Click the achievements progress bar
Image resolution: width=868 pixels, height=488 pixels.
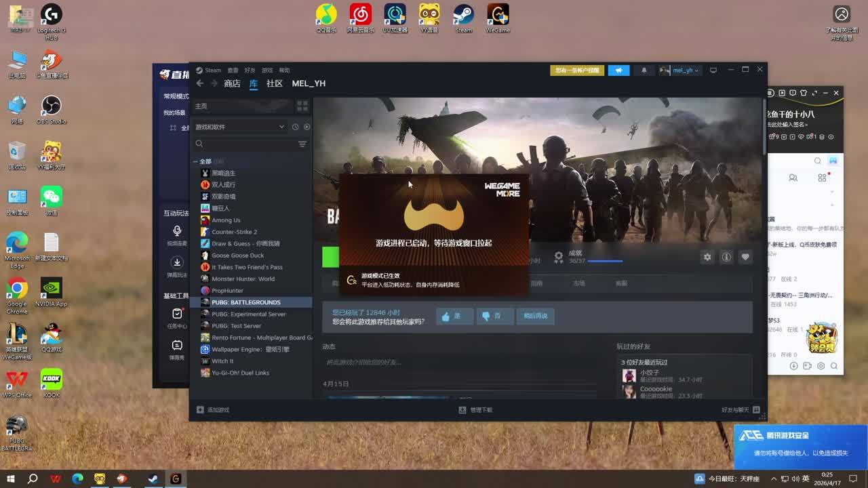point(605,261)
